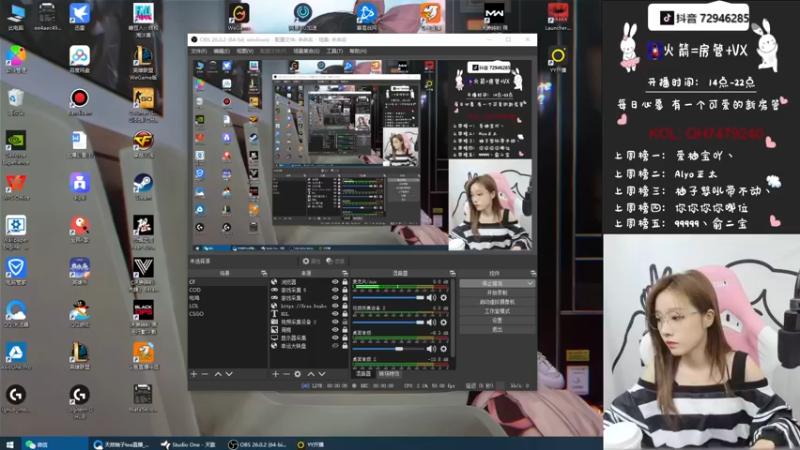Add a new scene with the plus icon
This screenshot has width=800, height=450.
(193, 374)
